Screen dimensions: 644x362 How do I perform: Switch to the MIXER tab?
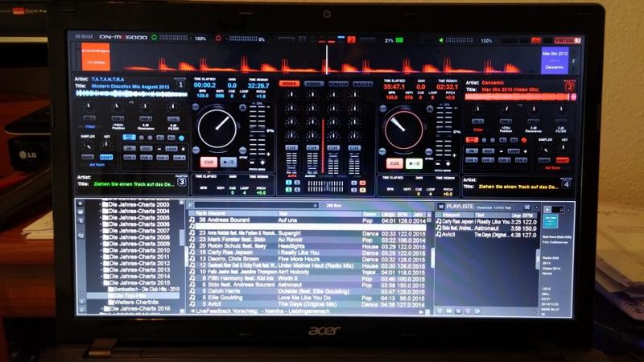(x=289, y=84)
